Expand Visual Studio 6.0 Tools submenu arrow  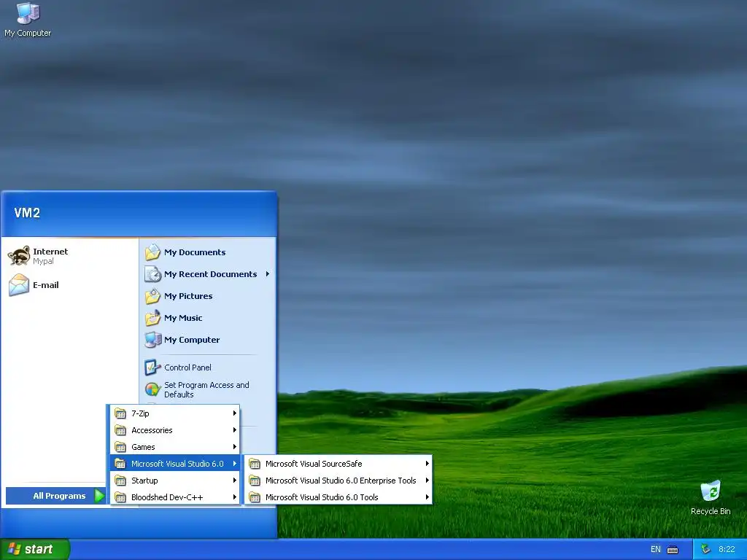click(x=427, y=497)
